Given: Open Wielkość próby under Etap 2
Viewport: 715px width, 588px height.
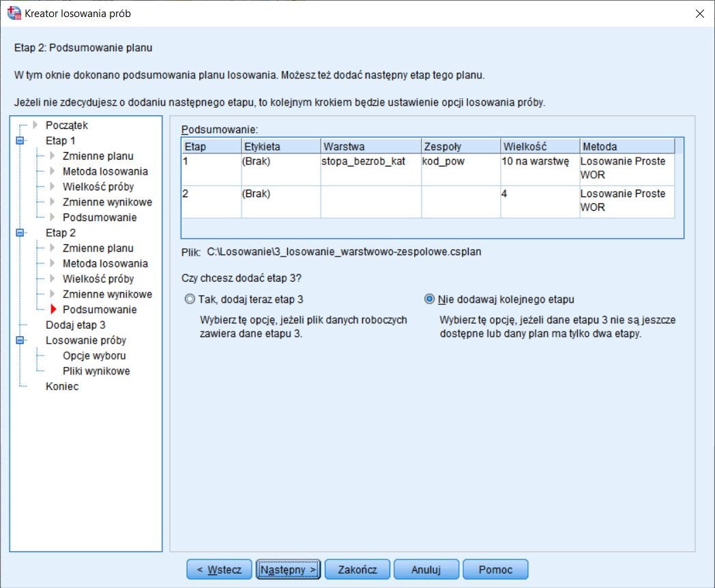Looking at the screenshot, I should [x=98, y=279].
